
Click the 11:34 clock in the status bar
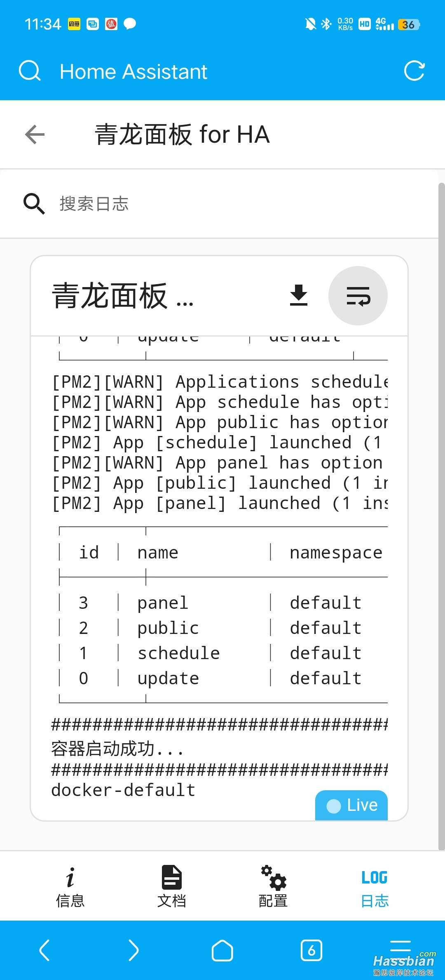[43, 24]
